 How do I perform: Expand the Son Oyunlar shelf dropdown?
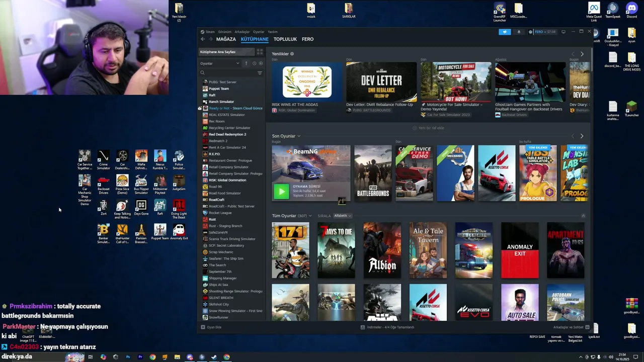tap(298, 136)
